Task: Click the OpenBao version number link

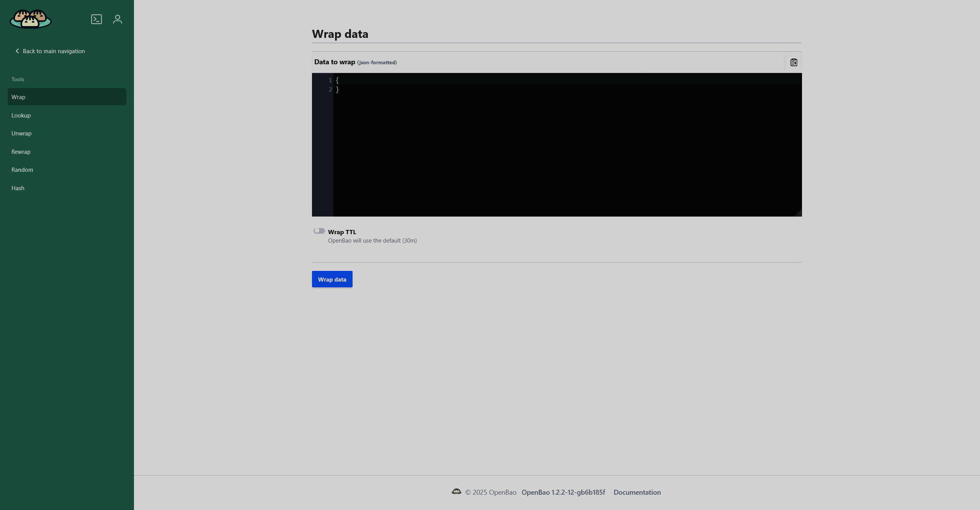Action: tap(563, 492)
